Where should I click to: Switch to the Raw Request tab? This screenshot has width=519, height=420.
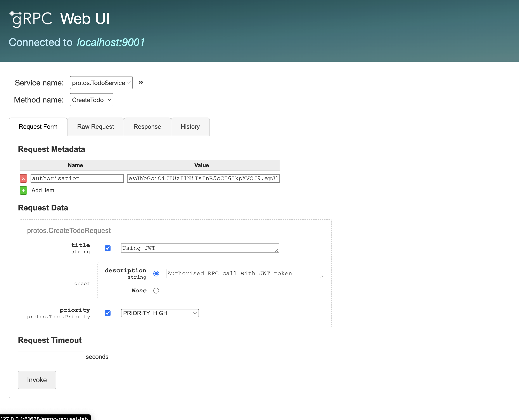(x=95, y=127)
